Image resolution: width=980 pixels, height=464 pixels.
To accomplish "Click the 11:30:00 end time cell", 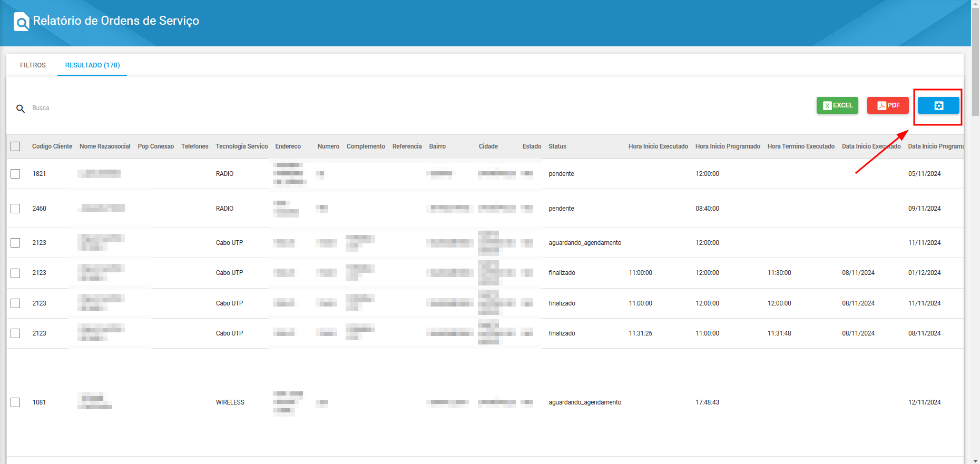I will pos(779,273).
